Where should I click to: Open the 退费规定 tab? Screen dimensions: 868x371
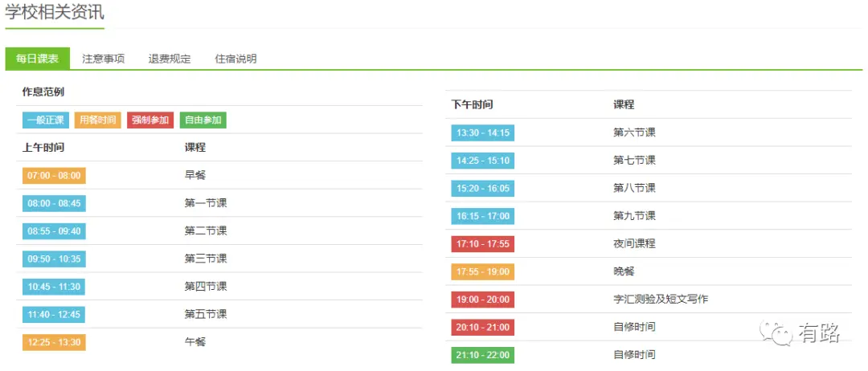pyautogui.click(x=170, y=59)
